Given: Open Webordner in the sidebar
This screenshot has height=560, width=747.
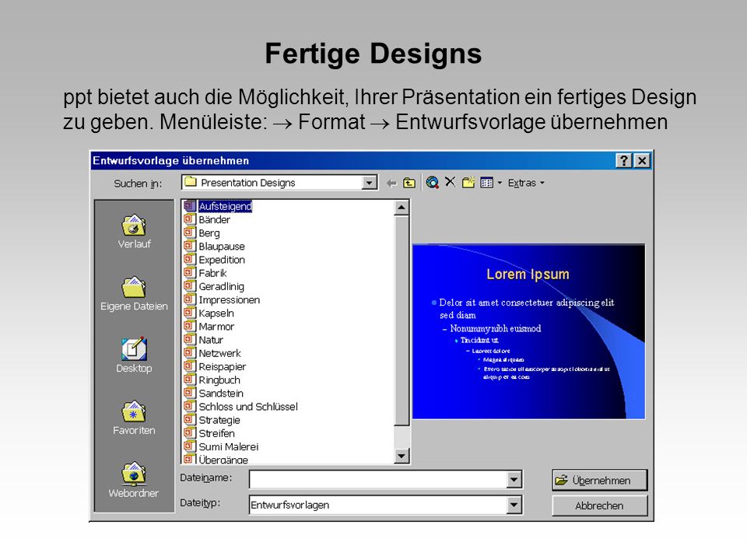Looking at the screenshot, I should coord(134,480).
